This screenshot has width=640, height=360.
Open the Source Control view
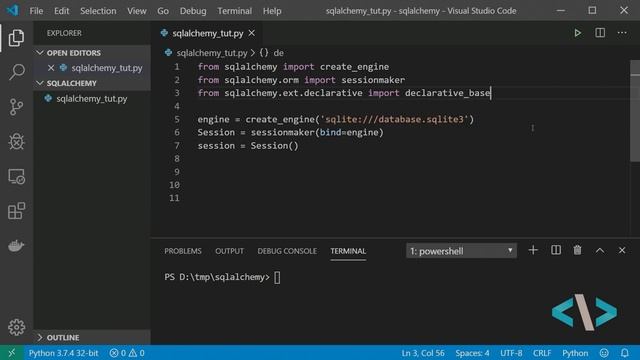click(x=16, y=107)
